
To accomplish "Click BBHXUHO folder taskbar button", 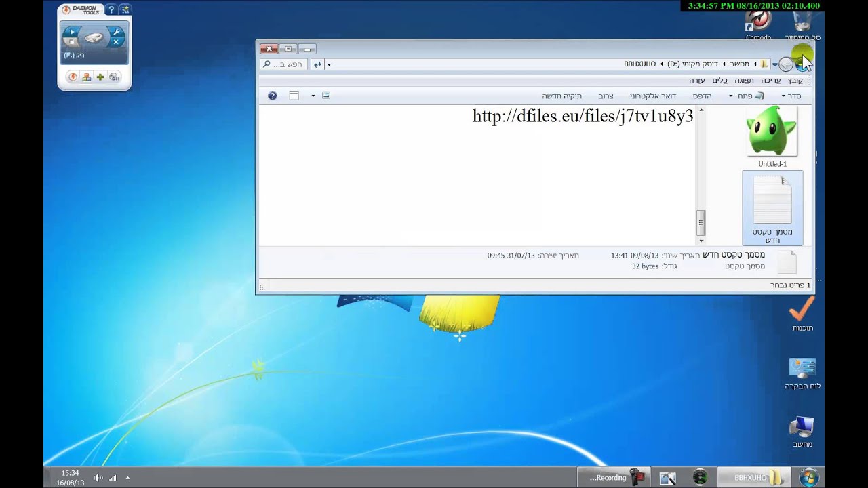I will 755,478.
